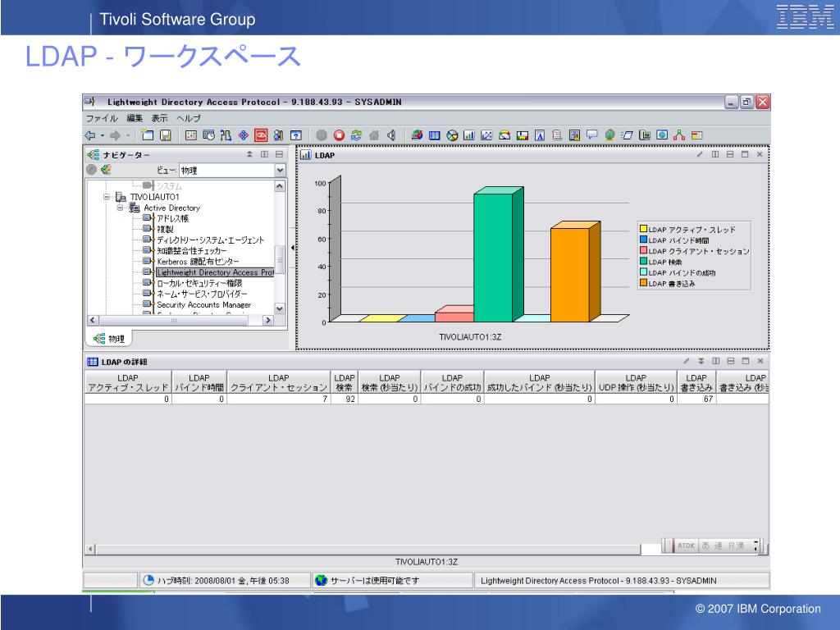Click the navigator edit icon with pencil

106,170
